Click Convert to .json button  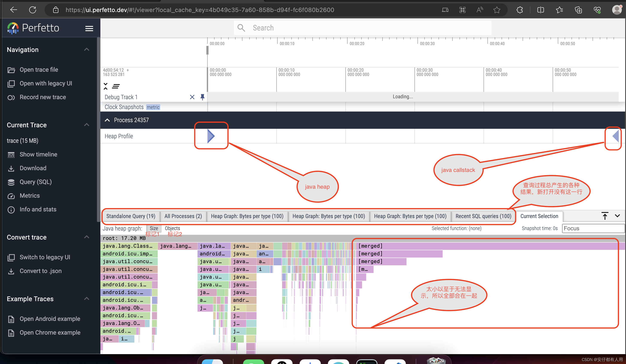pos(40,271)
